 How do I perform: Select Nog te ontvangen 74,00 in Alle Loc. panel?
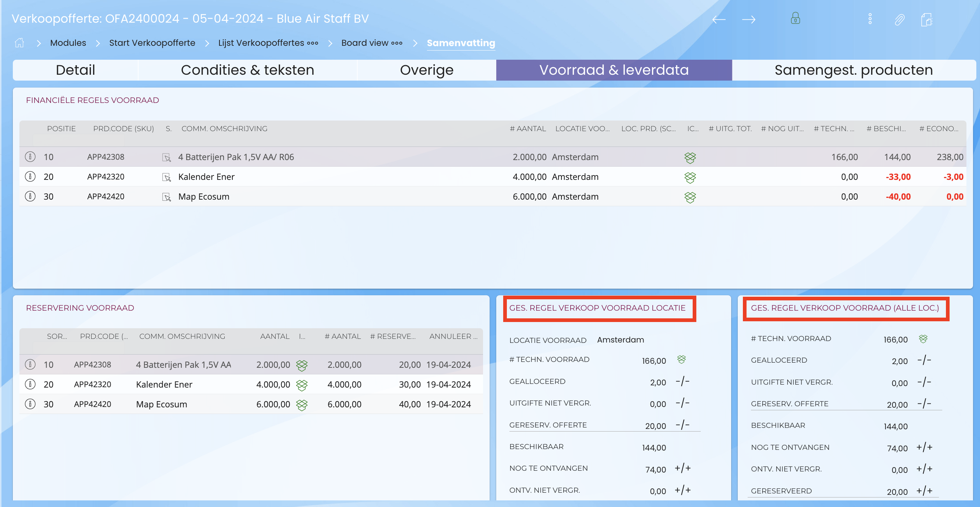(x=897, y=448)
